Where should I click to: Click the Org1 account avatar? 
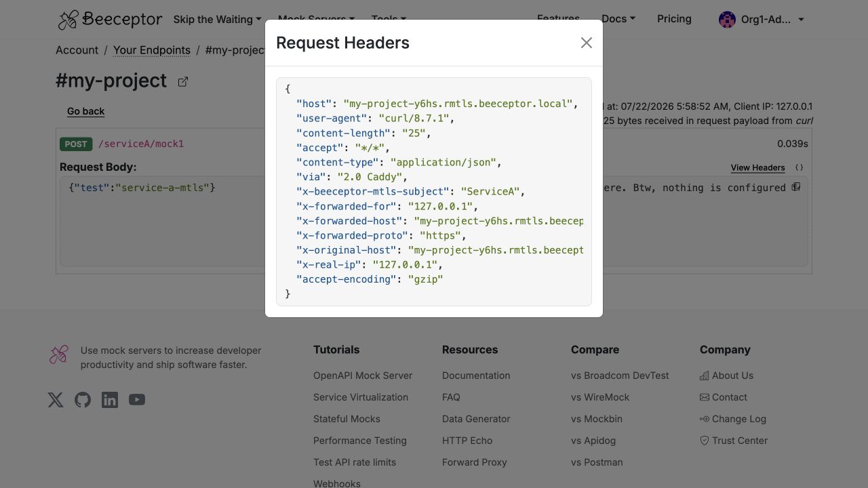tap(727, 20)
